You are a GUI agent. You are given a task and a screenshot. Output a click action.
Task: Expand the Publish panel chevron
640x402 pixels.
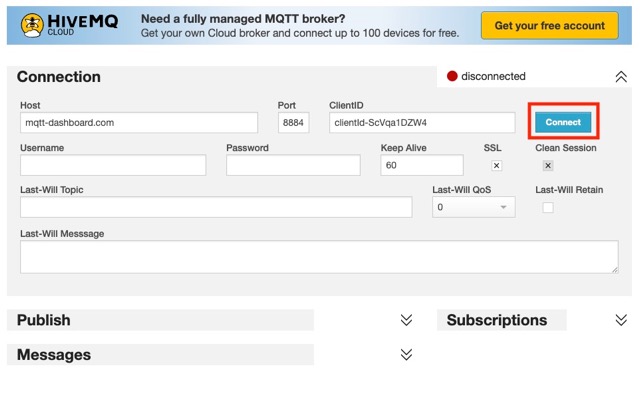coord(406,320)
